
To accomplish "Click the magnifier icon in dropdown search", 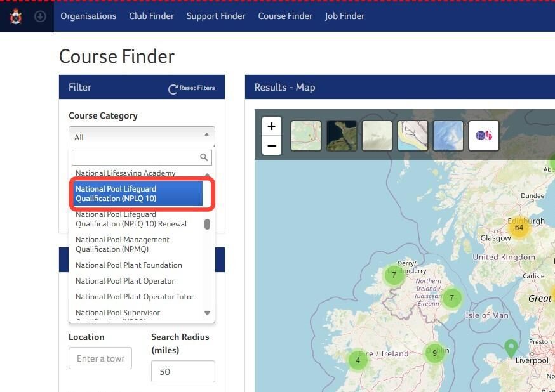I will click(x=204, y=157).
